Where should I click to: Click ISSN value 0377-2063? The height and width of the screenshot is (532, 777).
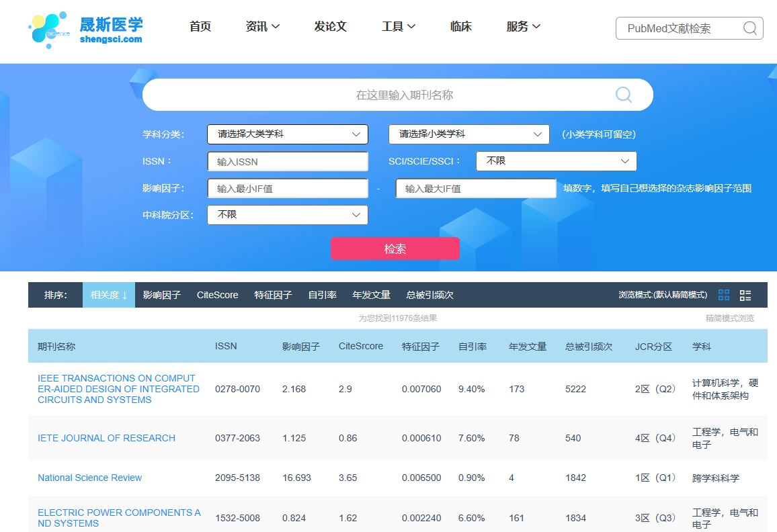pyautogui.click(x=237, y=438)
